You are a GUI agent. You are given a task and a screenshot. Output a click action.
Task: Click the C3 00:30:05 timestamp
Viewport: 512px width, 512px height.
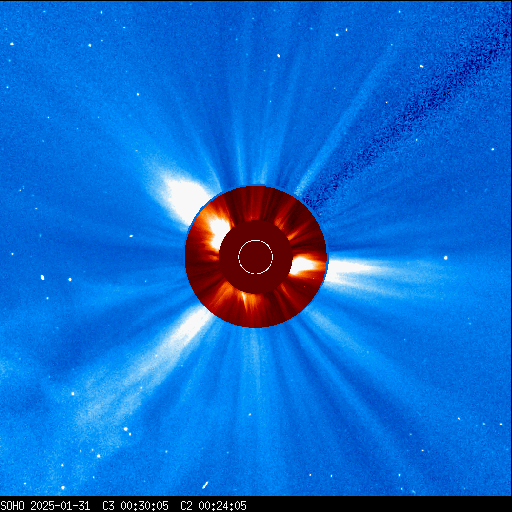(135, 506)
